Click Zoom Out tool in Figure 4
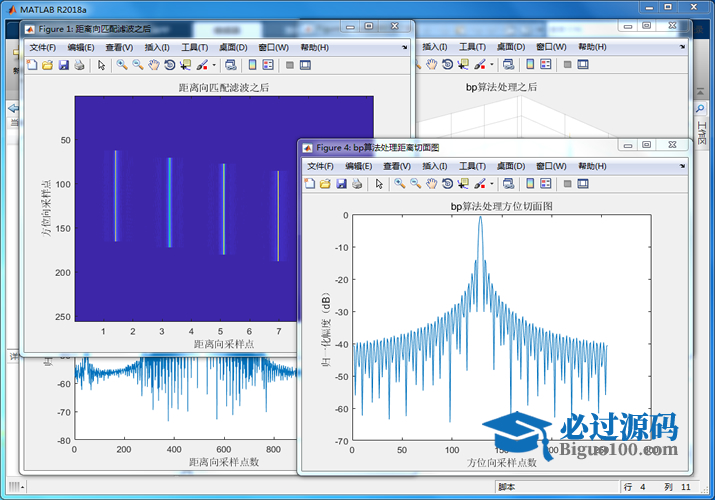The height and width of the screenshot is (500, 715). coord(415,184)
